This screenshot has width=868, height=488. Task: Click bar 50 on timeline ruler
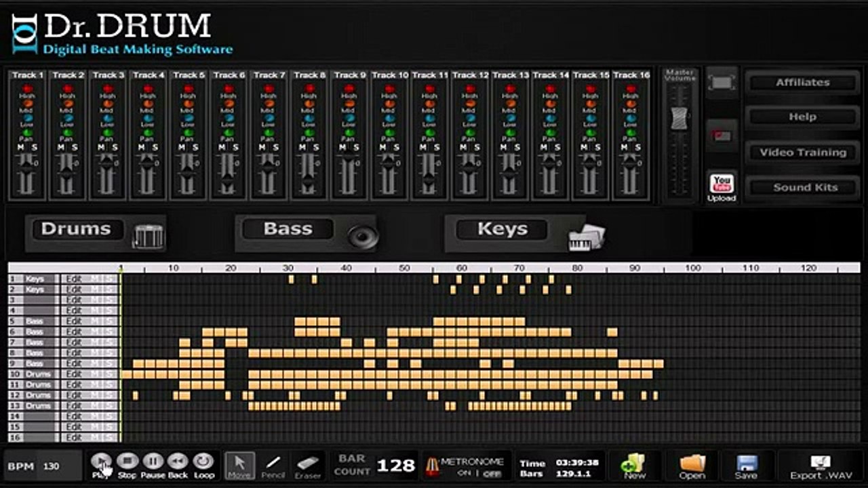click(404, 268)
